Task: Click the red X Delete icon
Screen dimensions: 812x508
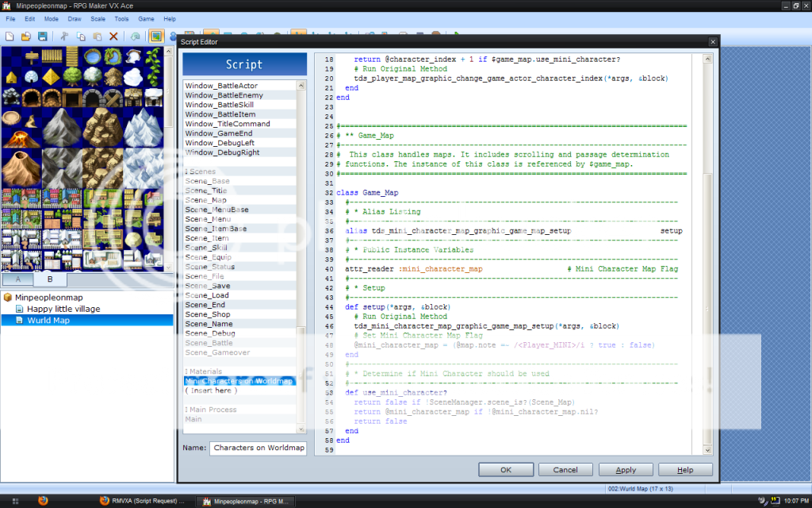Action: point(113,37)
